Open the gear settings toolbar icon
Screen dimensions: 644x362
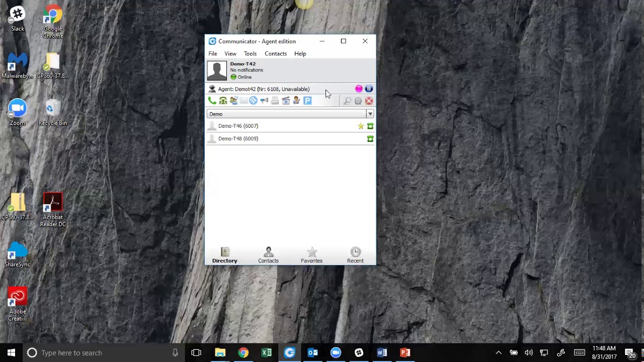[358, 101]
